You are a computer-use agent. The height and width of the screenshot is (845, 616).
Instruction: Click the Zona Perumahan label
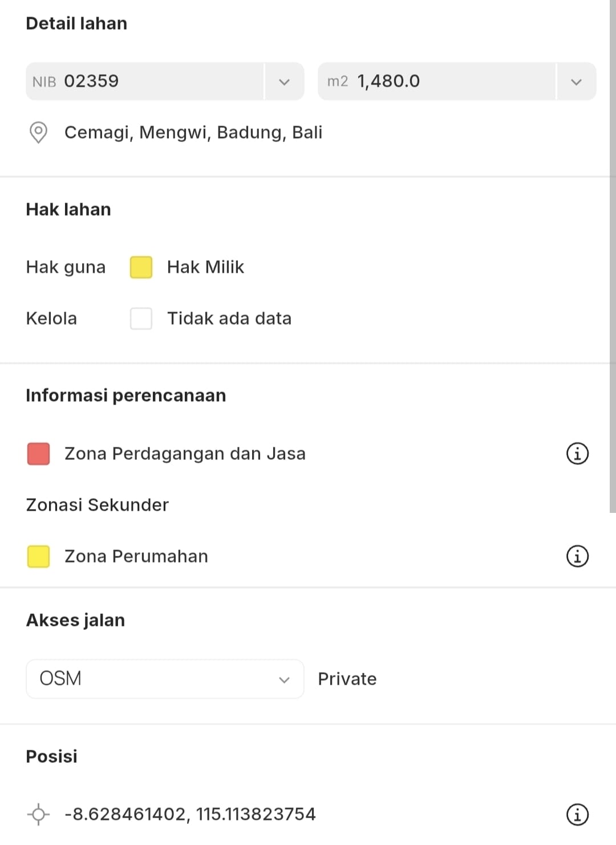click(136, 556)
